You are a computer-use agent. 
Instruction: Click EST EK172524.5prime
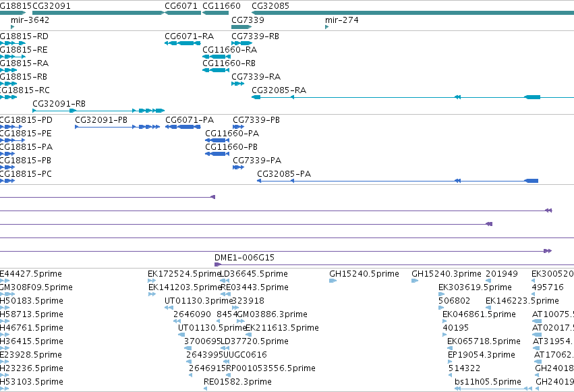tap(184, 274)
